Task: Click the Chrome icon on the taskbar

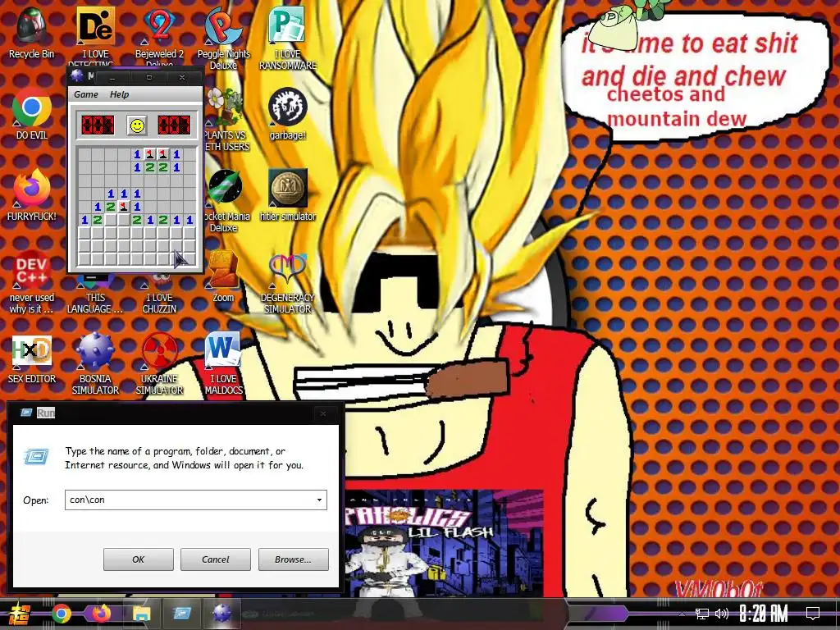Action: (x=61, y=614)
